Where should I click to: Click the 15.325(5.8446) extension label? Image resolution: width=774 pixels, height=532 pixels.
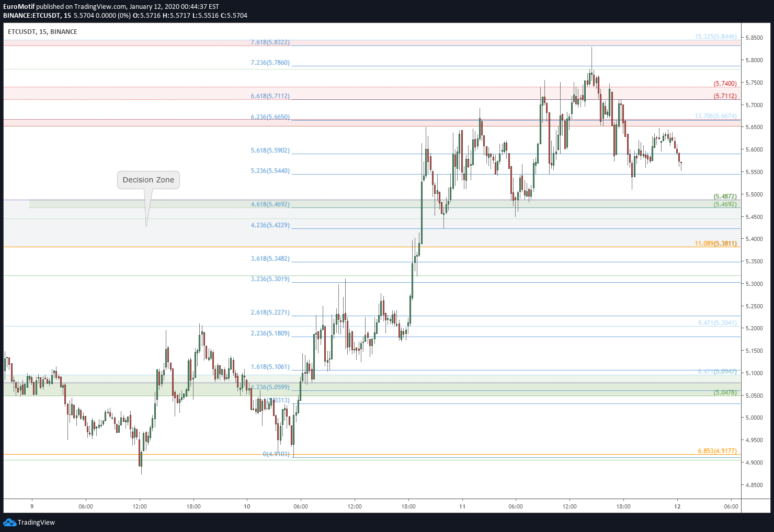click(716, 37)
